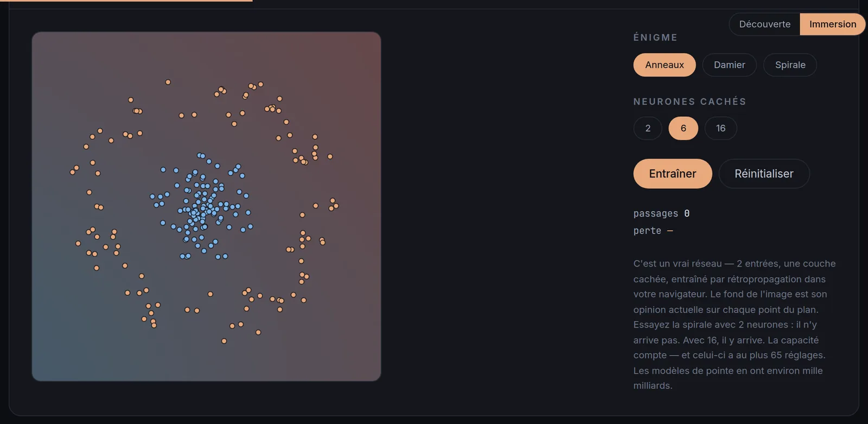868x424 pixels.
Task: Click the NEURONES CACHÉS heading
Action: coord(690,102)
